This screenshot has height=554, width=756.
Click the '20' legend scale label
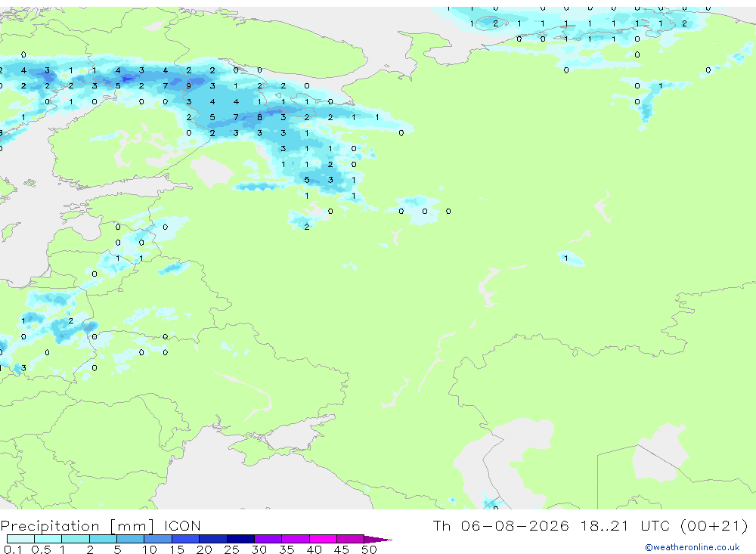(204, 549)
